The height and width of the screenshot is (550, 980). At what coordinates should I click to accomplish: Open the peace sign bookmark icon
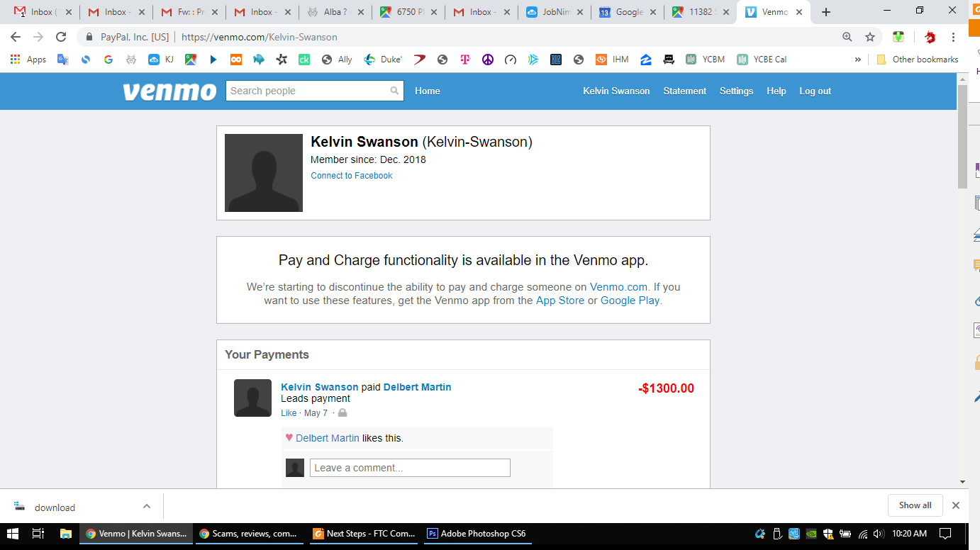pos(488,60)
